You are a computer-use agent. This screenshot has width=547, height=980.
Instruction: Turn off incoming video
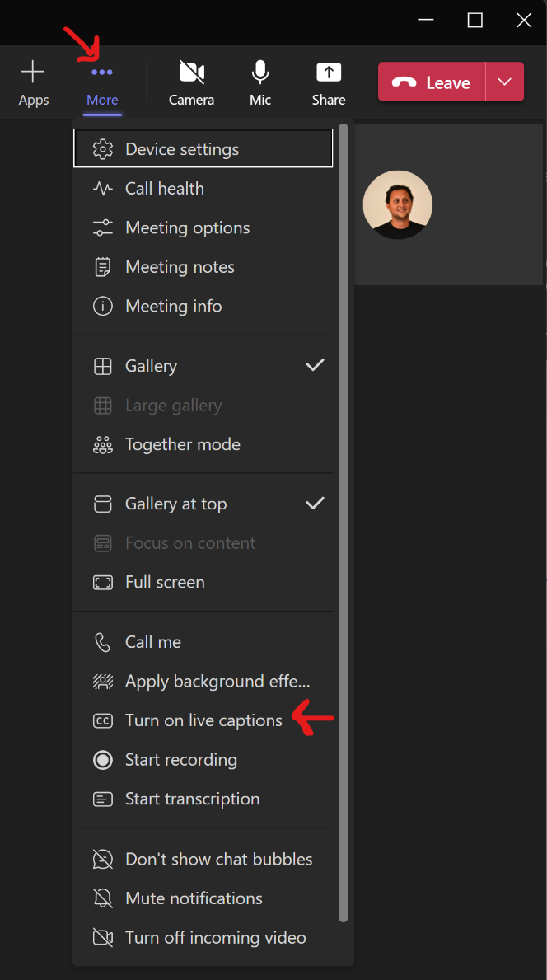[205, 938]
